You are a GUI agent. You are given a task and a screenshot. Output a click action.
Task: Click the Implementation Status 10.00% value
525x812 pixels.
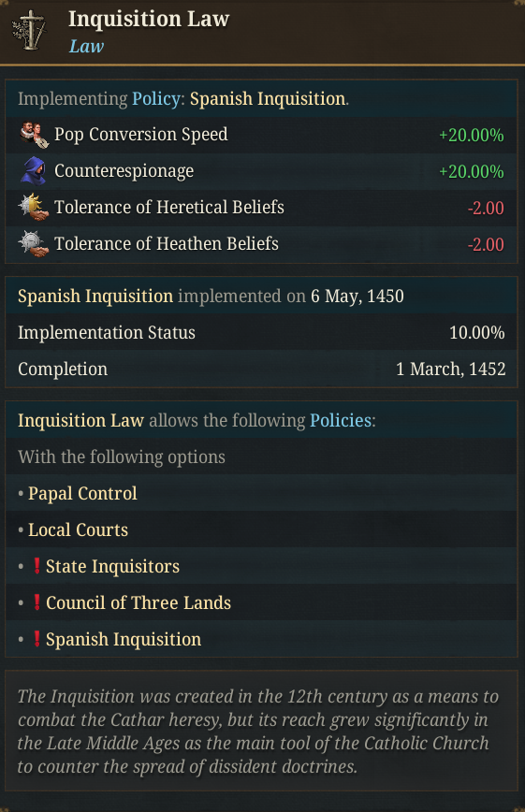476,332
